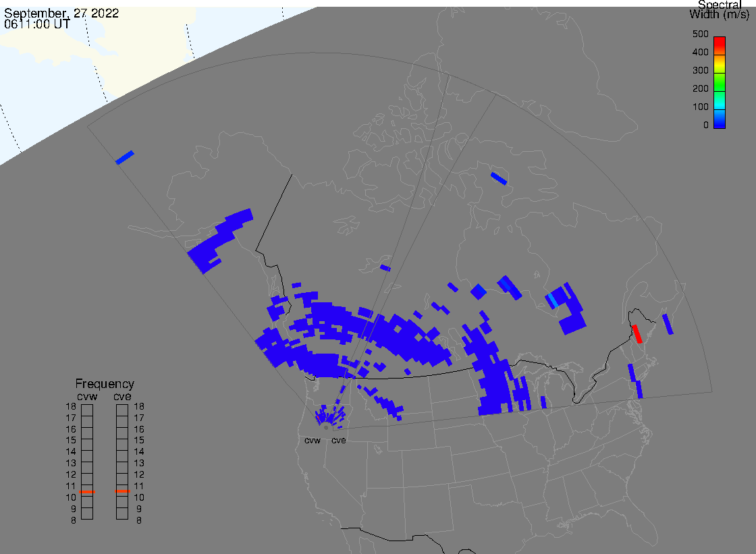Click the 18 label of the cve frequency scale
The height and width of the screenshot is (554, 756).
tap(139, 406)
